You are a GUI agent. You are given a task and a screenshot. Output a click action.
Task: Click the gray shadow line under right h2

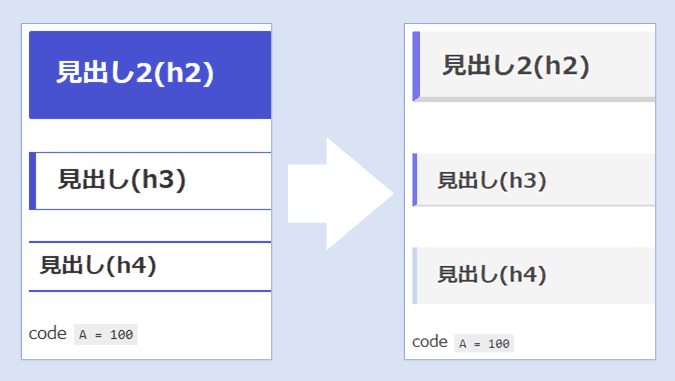click(x=537, y=99)
